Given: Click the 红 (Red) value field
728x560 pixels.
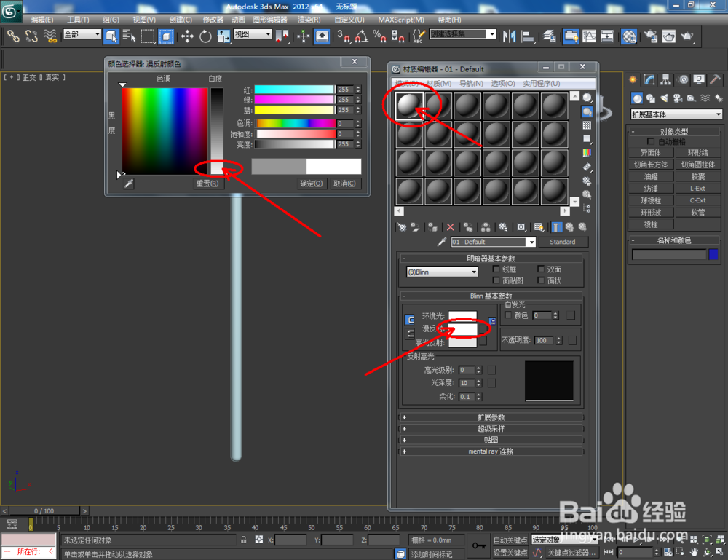Looking at the screenshot, I should 345,90.
